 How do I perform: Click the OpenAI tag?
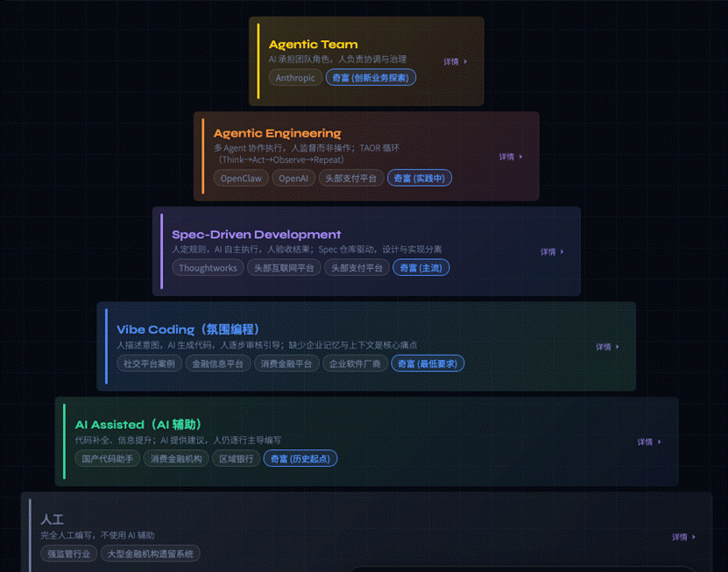(x=293, y=179)
